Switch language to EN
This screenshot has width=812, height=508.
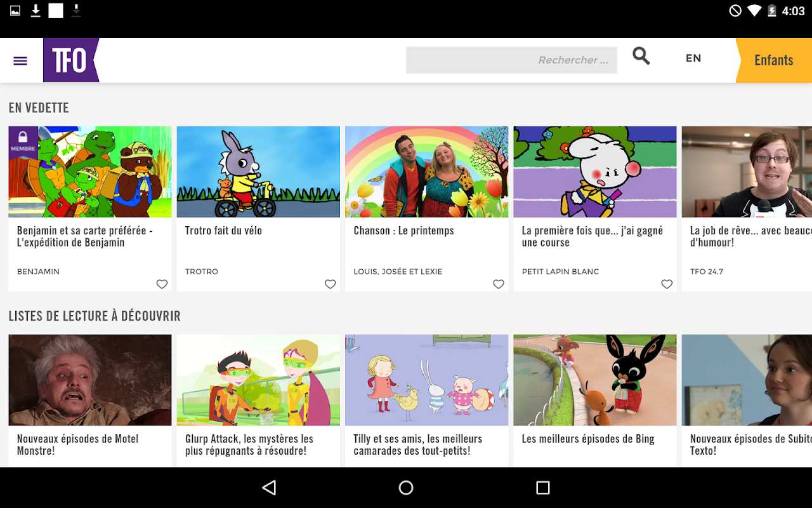(x=693, y=58)
